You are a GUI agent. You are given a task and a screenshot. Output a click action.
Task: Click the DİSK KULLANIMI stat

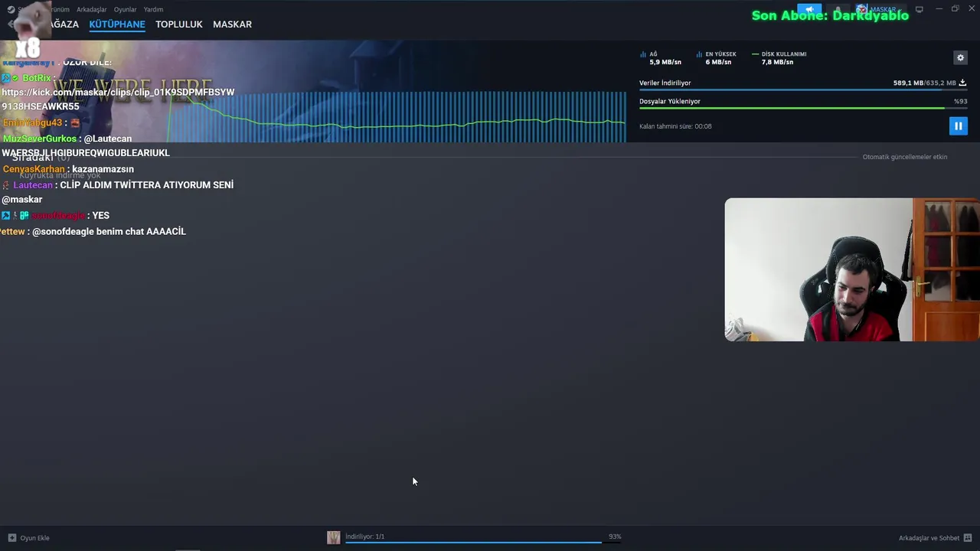point(779,58)
